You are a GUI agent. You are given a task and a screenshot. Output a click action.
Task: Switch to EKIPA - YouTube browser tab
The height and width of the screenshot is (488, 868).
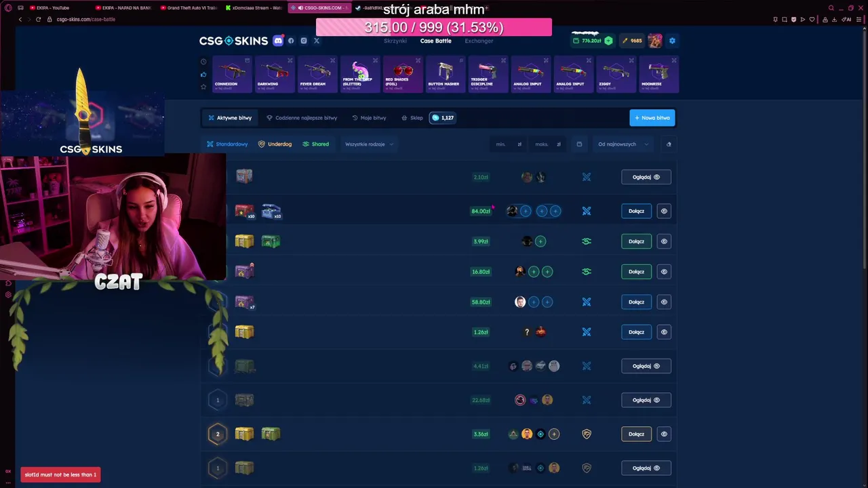pyautogui.click(x=53, y=7)
